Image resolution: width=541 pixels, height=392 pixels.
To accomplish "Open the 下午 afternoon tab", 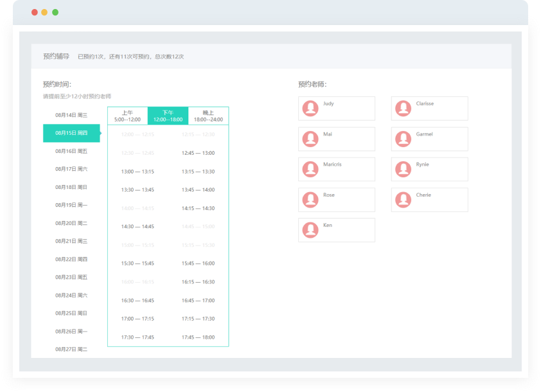I will tap(168, 116).
